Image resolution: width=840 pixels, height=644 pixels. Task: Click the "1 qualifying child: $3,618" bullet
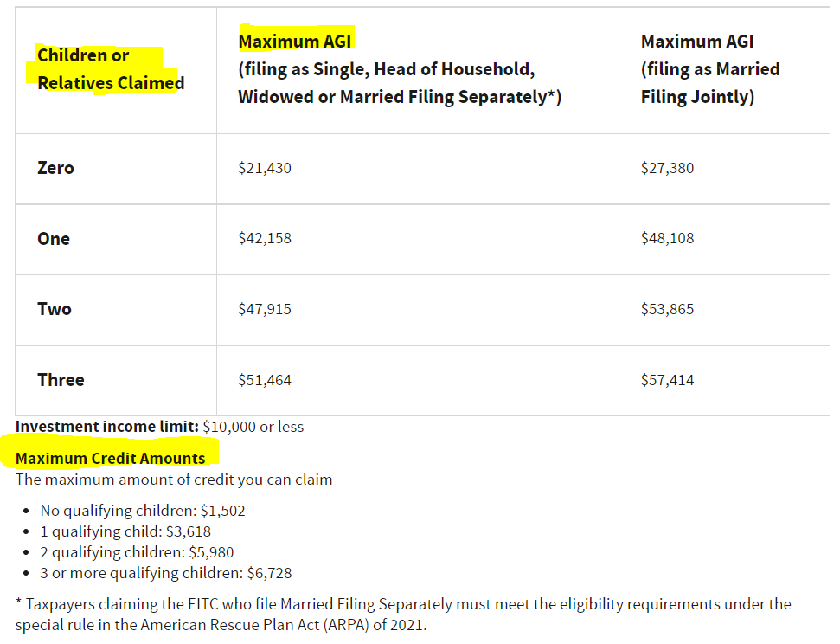point(125,531)
